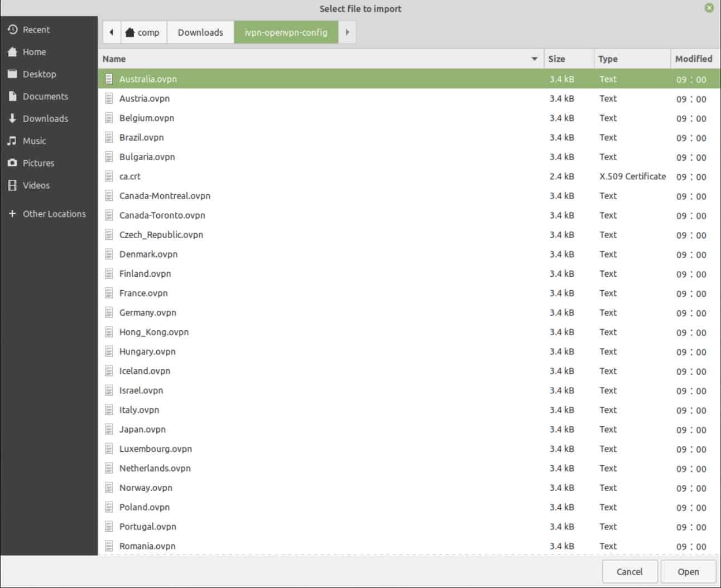
Task: Close the Select file to import dialog
Action: (x=709, y=8)
